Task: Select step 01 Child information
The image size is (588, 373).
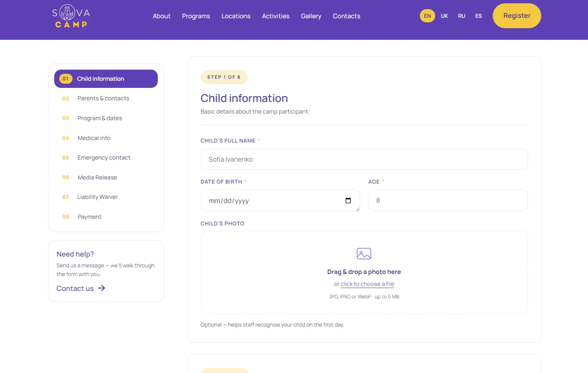Action: 106,79
